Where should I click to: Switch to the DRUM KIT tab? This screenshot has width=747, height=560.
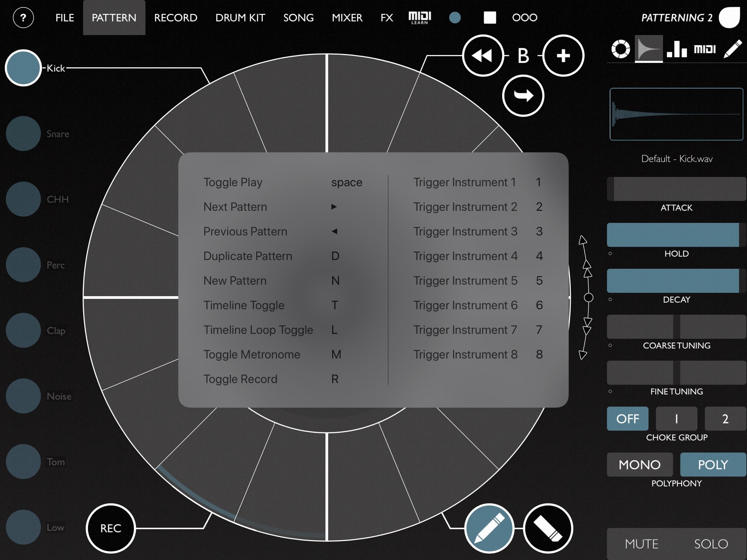[x=241, y=18]
